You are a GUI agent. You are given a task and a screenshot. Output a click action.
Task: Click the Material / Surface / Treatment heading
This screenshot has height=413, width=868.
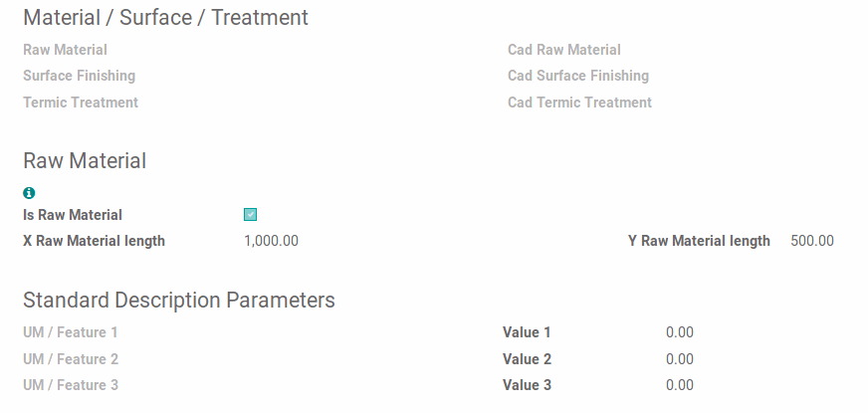click(165, 18)
